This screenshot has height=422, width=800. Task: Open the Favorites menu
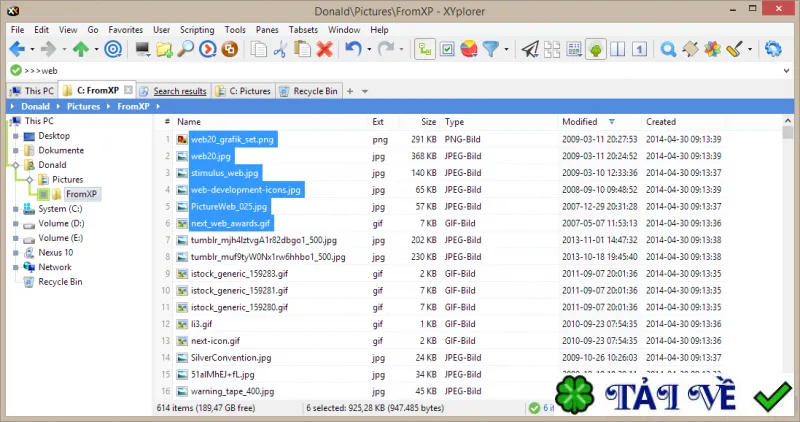[126, 30]
